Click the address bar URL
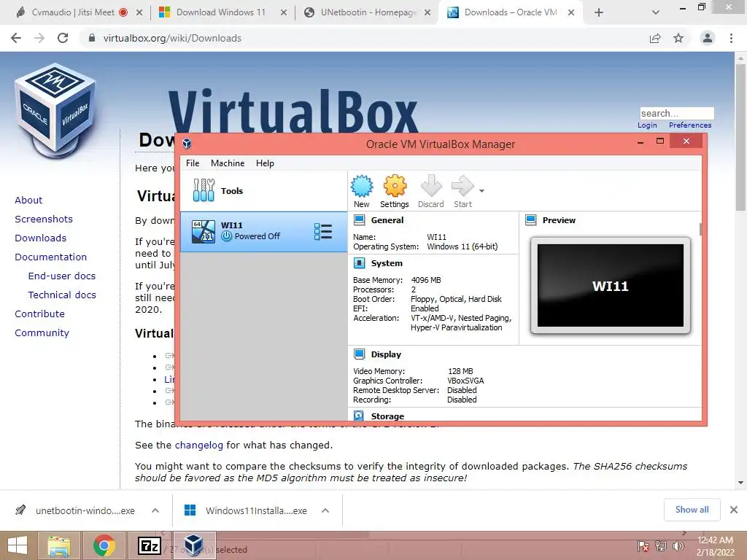Screen dimensions: 747x560 tap(172, 38)
